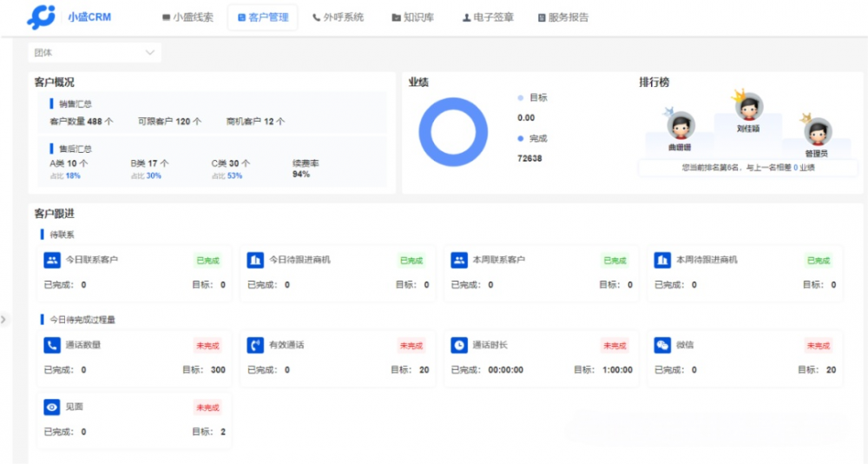Click the 今日联系客户 people icon

point(52,260)
